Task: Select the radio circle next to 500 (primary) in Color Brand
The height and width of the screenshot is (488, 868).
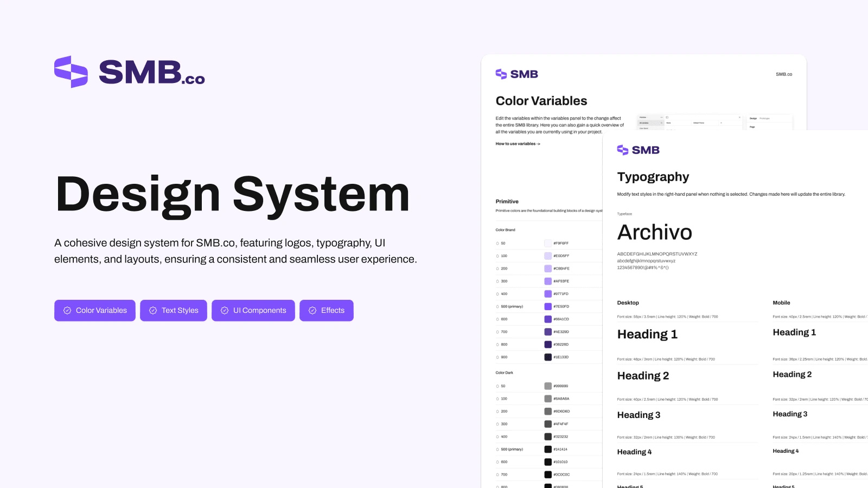Action: tap(497, 306)
